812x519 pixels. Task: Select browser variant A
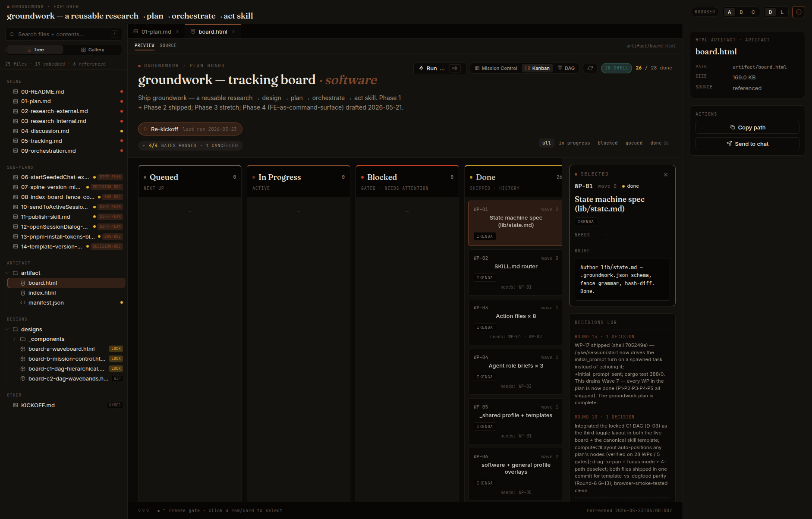(x=730, y=12)
